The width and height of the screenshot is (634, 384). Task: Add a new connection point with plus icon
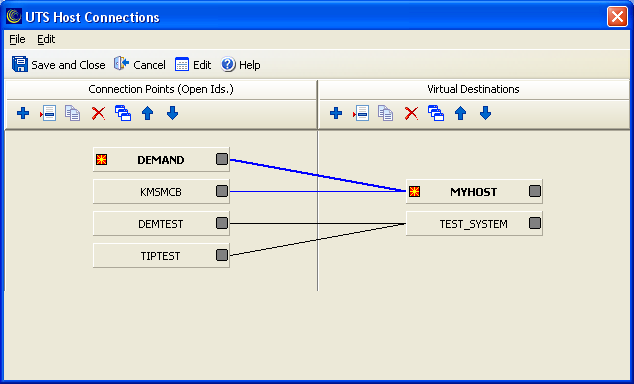(23, 113)
